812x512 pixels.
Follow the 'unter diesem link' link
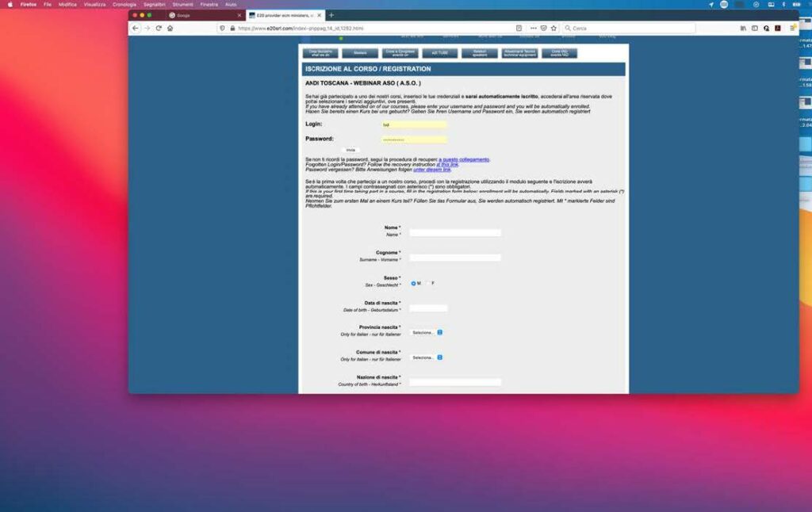coord(432,170)
